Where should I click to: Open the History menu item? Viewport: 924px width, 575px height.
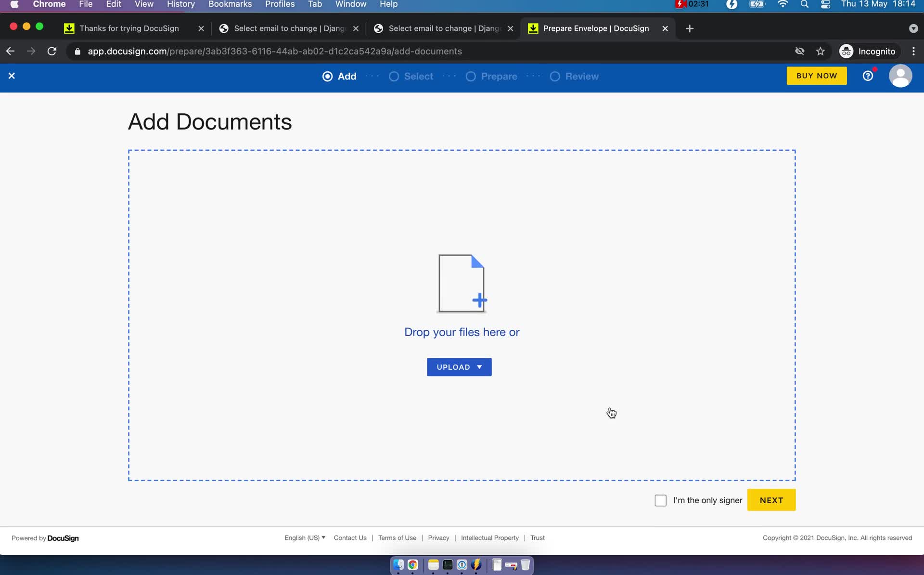(180, 5)
